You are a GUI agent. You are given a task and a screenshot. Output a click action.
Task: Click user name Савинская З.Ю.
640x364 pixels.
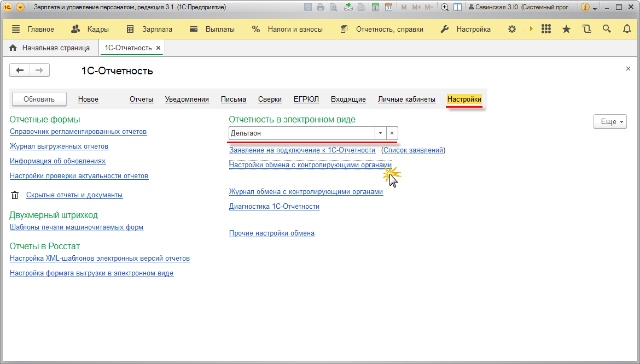point(521,7)
